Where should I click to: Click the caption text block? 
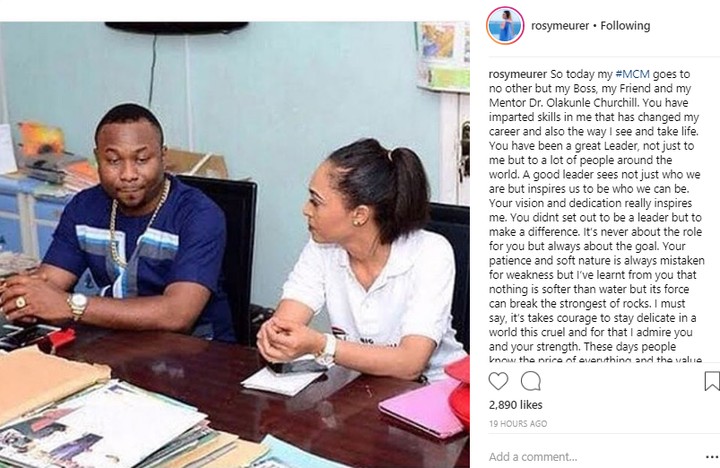point(596,216)
